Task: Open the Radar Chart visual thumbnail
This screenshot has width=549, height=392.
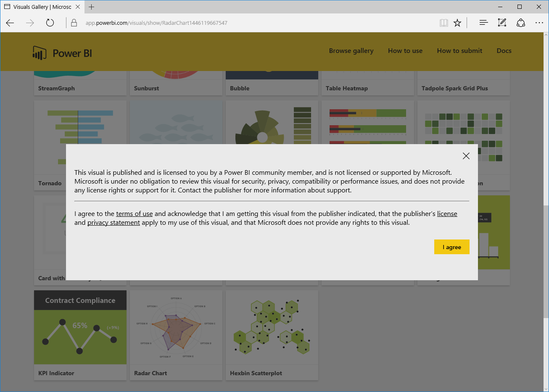Action: (x=176, y=327)
